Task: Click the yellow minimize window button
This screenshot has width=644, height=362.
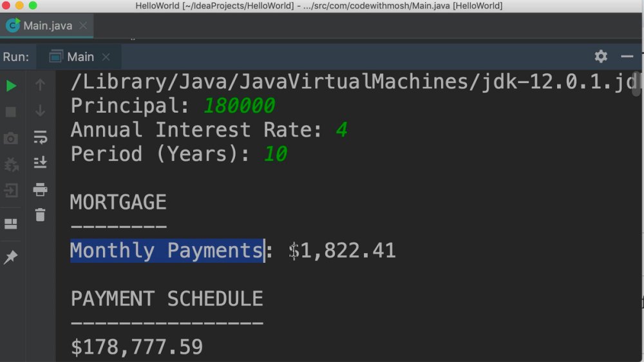Action: tap(19, 5)
